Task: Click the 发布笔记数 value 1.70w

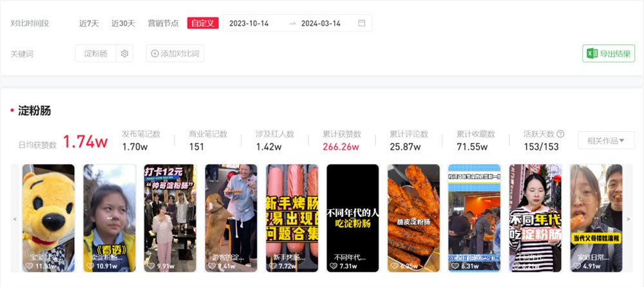Action: [135, 147]
